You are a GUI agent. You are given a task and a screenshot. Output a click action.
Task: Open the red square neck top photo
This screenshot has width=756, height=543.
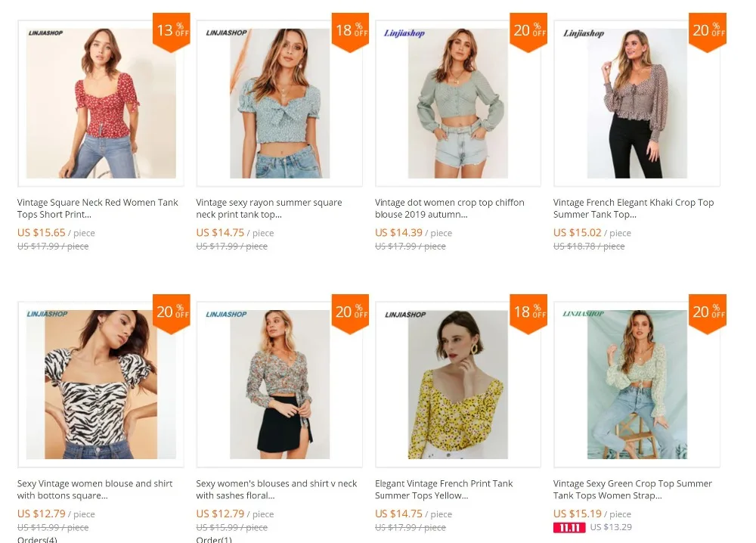(x=101, y=103)
